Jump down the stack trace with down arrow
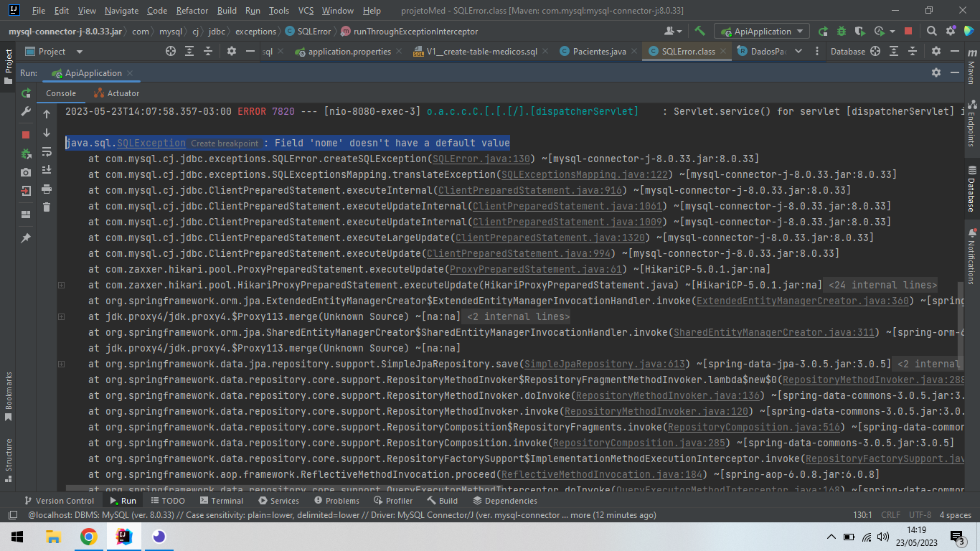980x551 pixels. [47, 133]
